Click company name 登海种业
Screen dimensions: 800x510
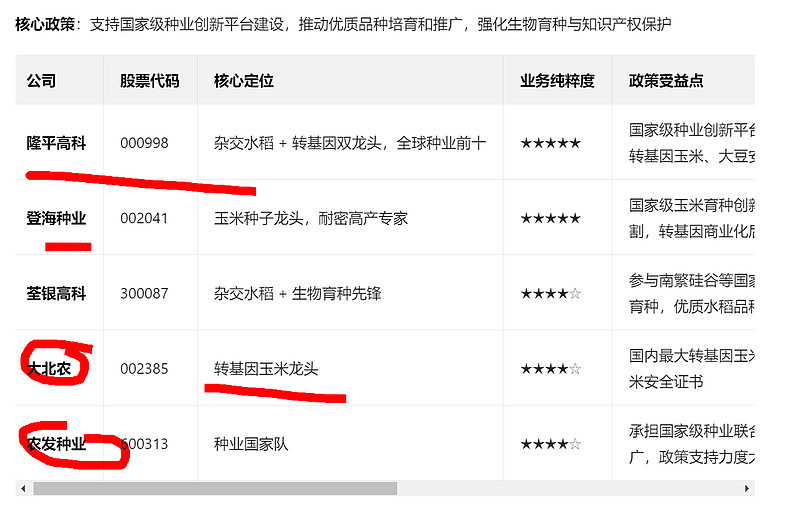pyautogui.click(x=56, y=218)
